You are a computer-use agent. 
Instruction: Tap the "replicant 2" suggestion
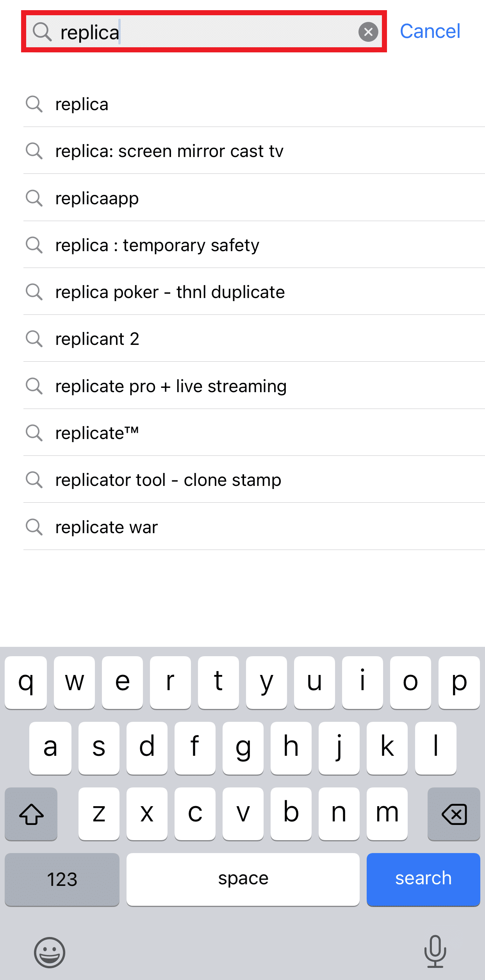[97, 339]
